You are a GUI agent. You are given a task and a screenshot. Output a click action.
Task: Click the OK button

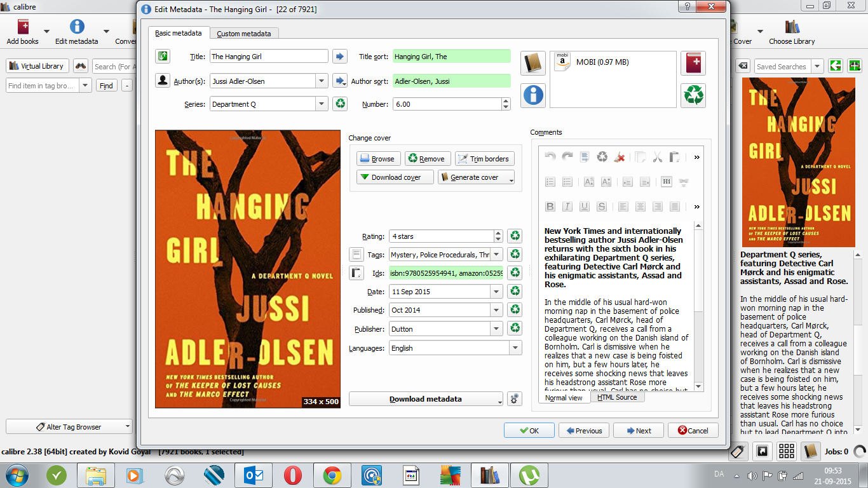coord(529,430)
